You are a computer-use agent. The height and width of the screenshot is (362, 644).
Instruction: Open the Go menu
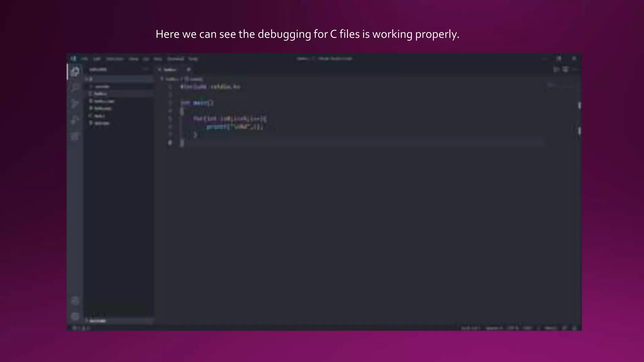(x=146, y=59)
